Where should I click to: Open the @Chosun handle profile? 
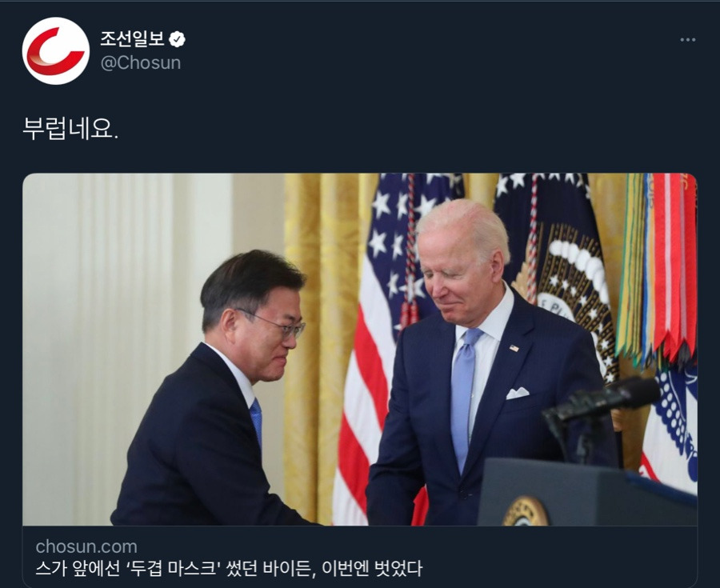pos(141,63)
